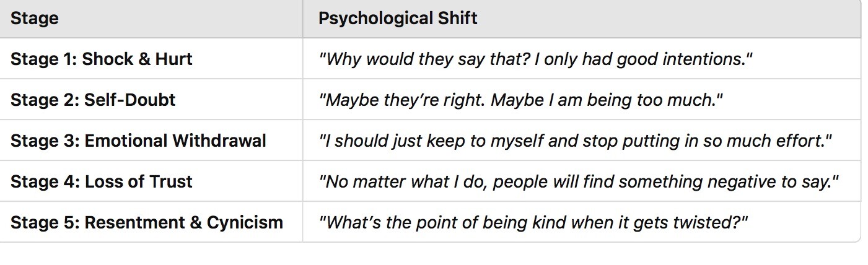
Task: Select the "Stage 2: Self-Doubt" cell
Action: (x=93, y=100)
